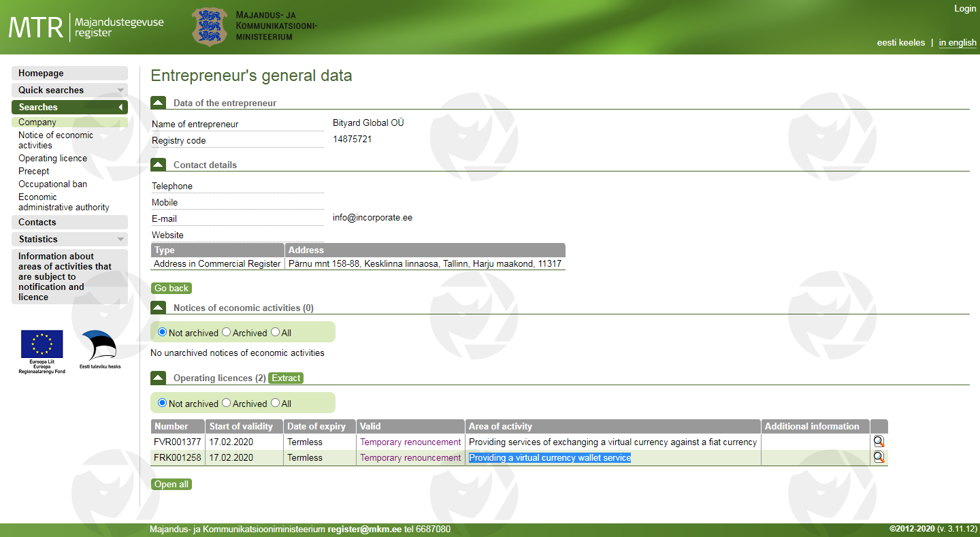Expand the Statistics sidebar menu
The image size is (980, 537).
tap(69, 239)
